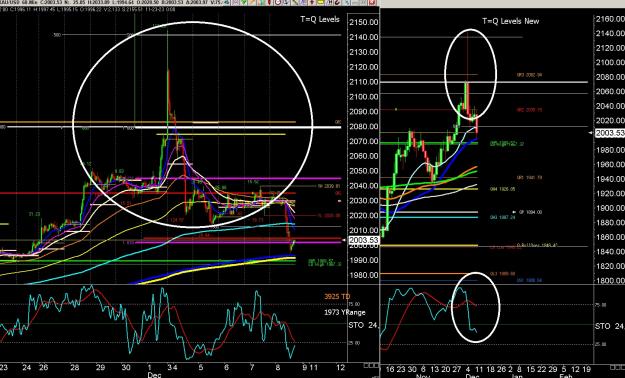The width and height of the screenshot is (625, 378).
Task: Click the green checkmark toolbar icon
Action: 244,2
